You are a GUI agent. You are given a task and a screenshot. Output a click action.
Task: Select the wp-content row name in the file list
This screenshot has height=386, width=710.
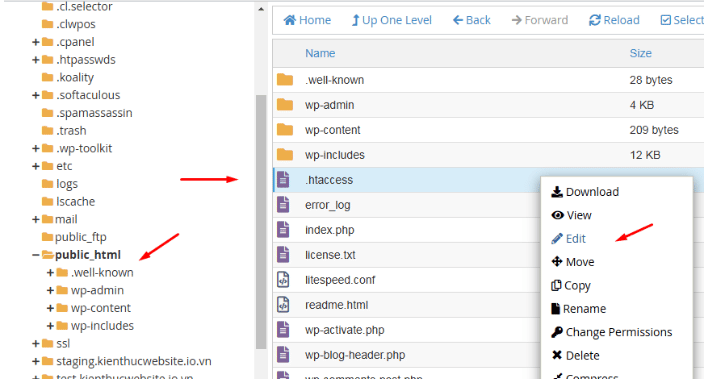tap(333, 130)
